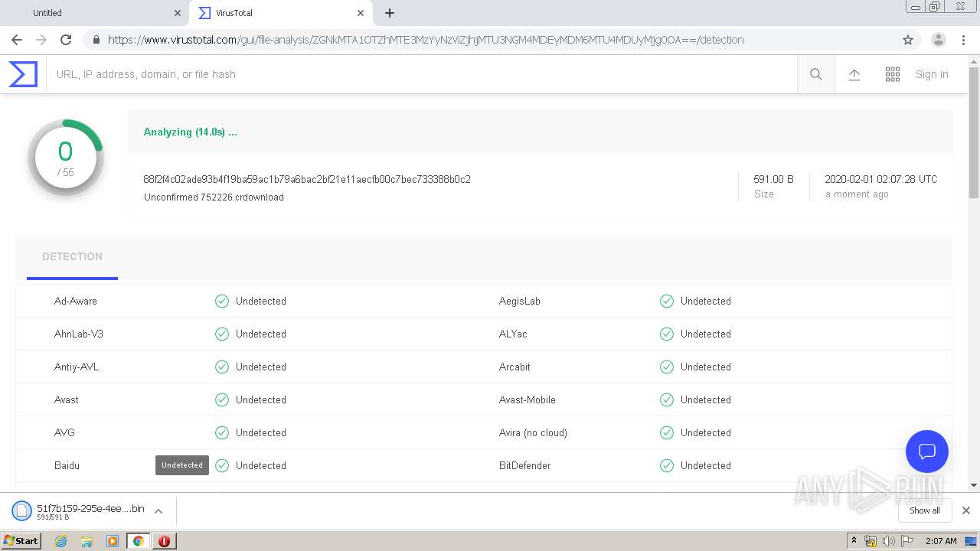Click AhnLab-V3 Undetected check icon
The height and width of the screenshot is (551, 980).
(x=222, y=334)
